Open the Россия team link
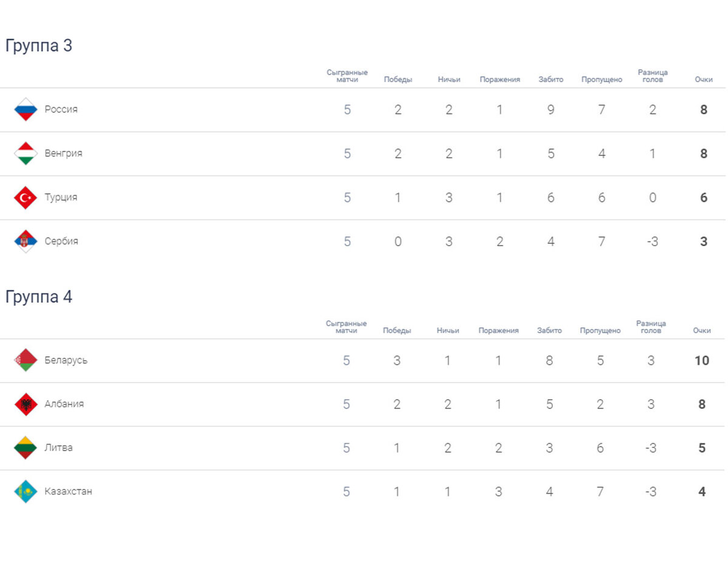The width and height of the screenshot is (728, 582). click(x=61, y=110)
